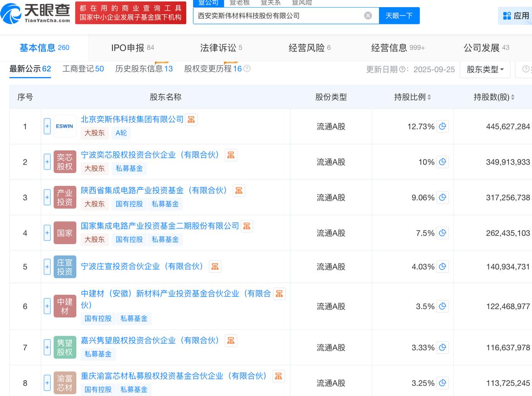Screen dimensions: 532x396
Task: Clear the search box text
Action: (368, 16)
